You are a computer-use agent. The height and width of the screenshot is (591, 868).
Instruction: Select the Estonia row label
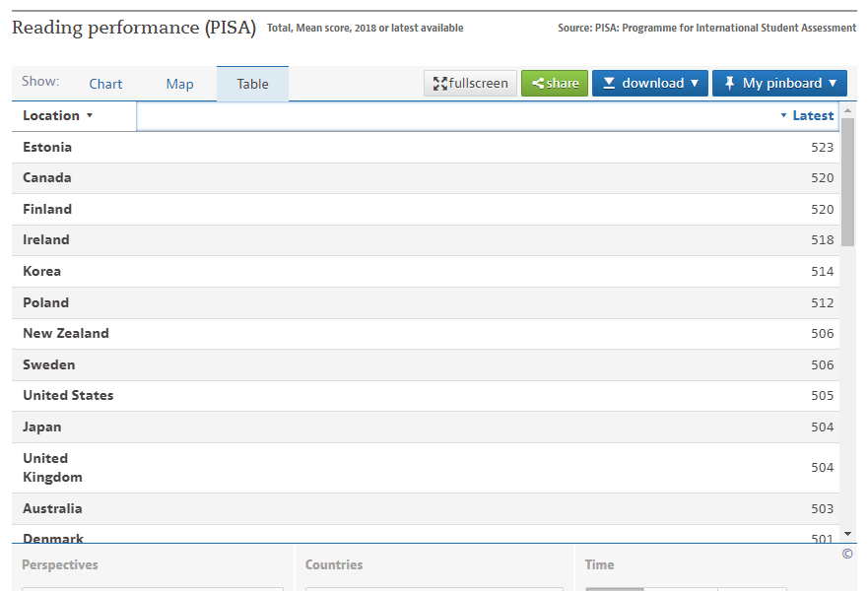(x=47, y=147)
